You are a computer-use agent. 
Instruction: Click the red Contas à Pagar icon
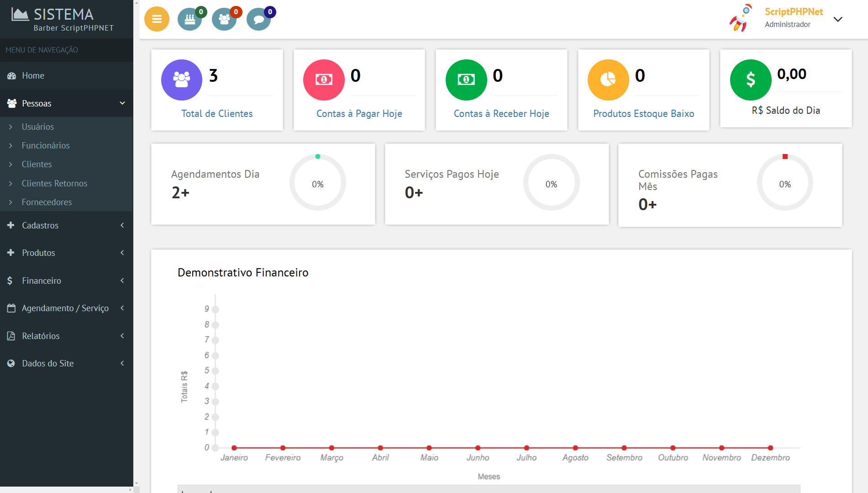tap(324, 80)
